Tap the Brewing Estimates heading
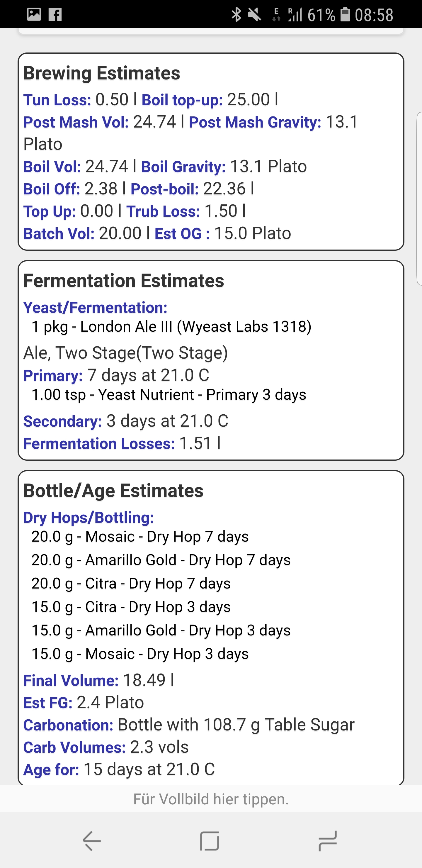 tap(102, 73)
